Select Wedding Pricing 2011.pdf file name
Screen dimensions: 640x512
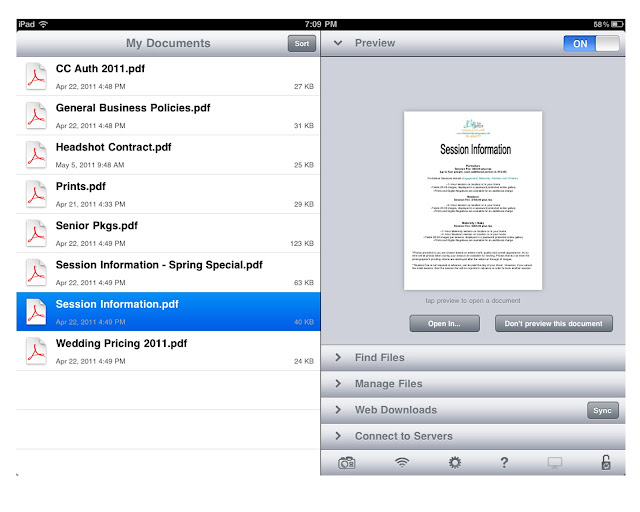pos(122,343)
